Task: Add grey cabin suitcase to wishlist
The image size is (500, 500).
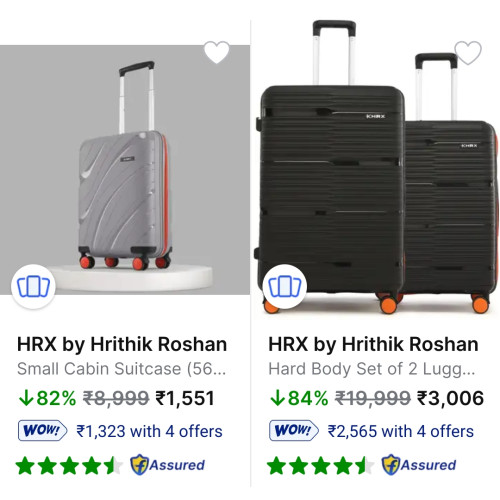Action: click(217, 52)
